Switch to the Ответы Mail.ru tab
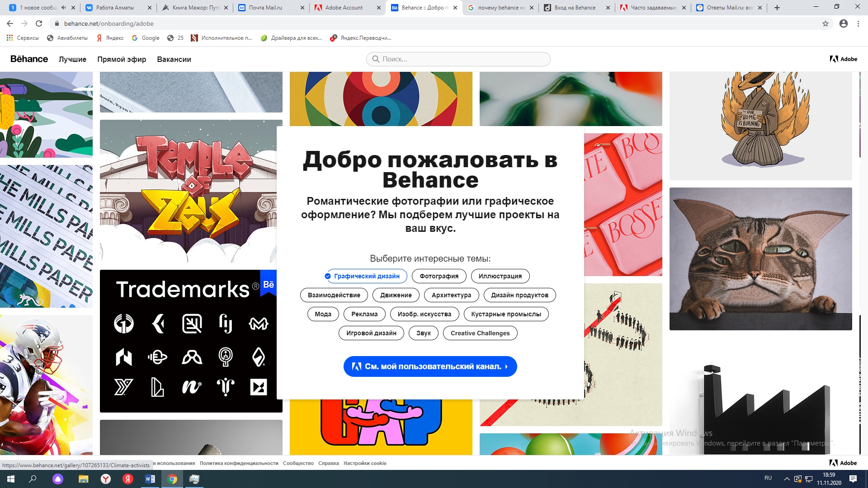Viewport: 868px width, 488px height. pyautogui.click(x=729, y=8)
